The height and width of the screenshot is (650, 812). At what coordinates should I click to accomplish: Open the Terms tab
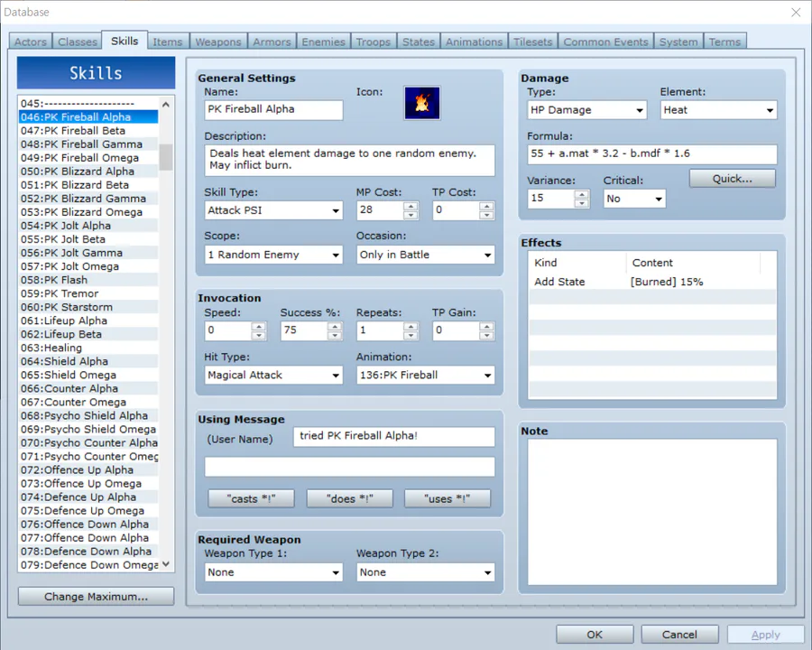click(724, 42)
